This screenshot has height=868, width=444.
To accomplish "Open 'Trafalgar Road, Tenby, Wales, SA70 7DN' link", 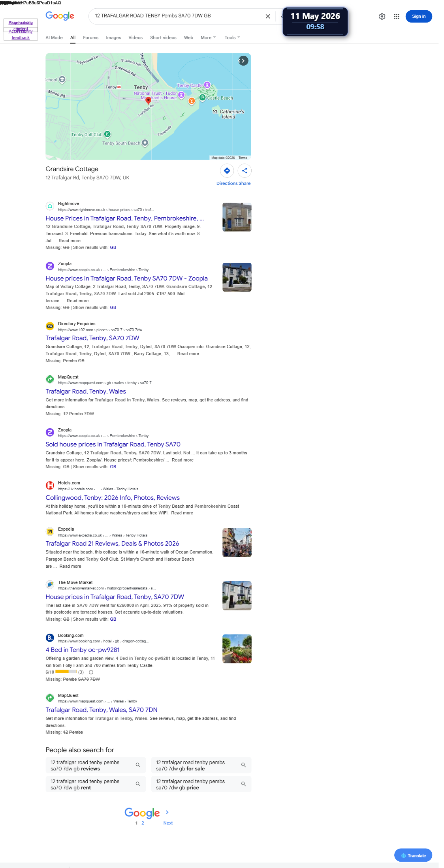I will pos(102,710).
